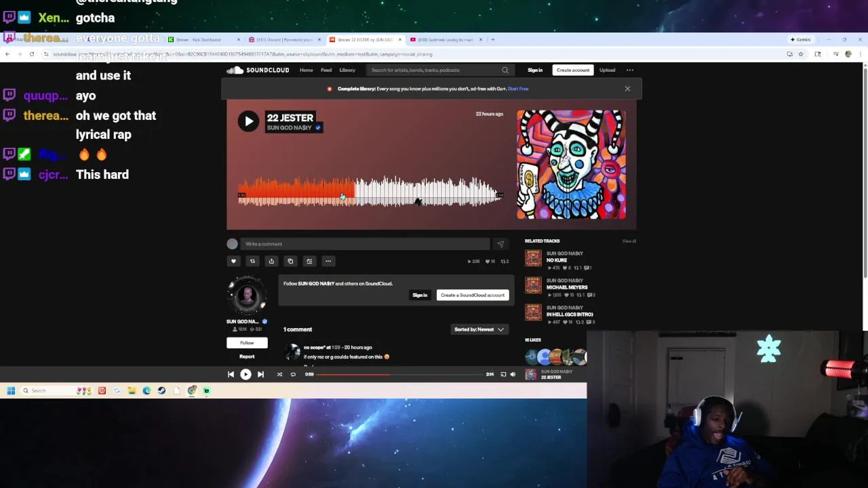
Task: Open Steam from the taskbar
Action: pyautogui.click(x=161, y=390)
